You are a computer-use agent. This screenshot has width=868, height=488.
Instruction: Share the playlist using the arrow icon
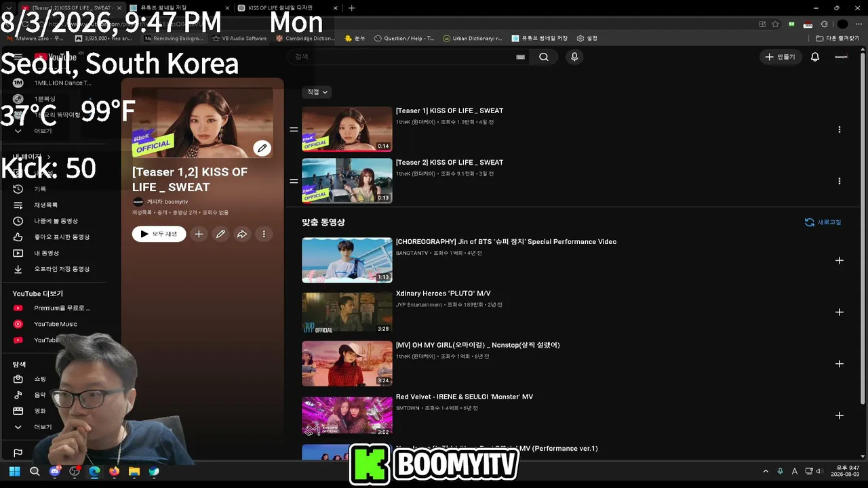pos(242,234)
